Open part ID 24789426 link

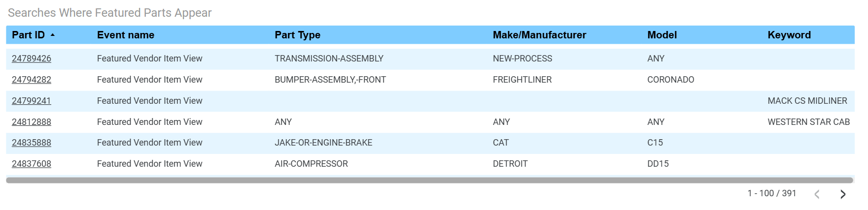click(x=32, y=59)
